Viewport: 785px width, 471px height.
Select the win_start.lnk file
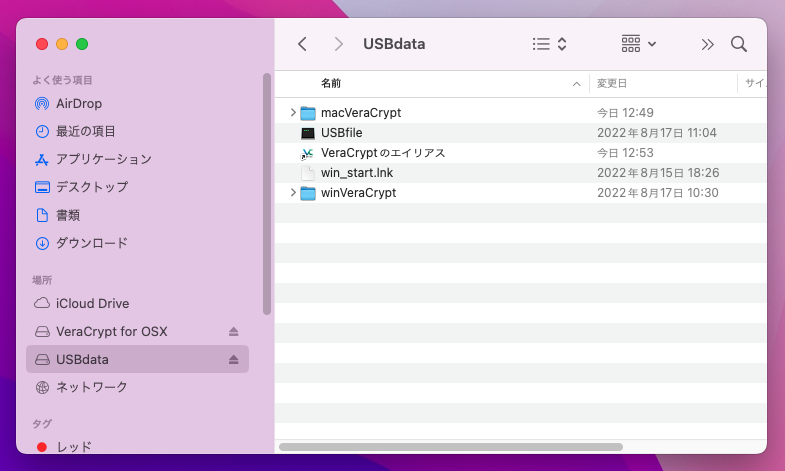(358, 173)
